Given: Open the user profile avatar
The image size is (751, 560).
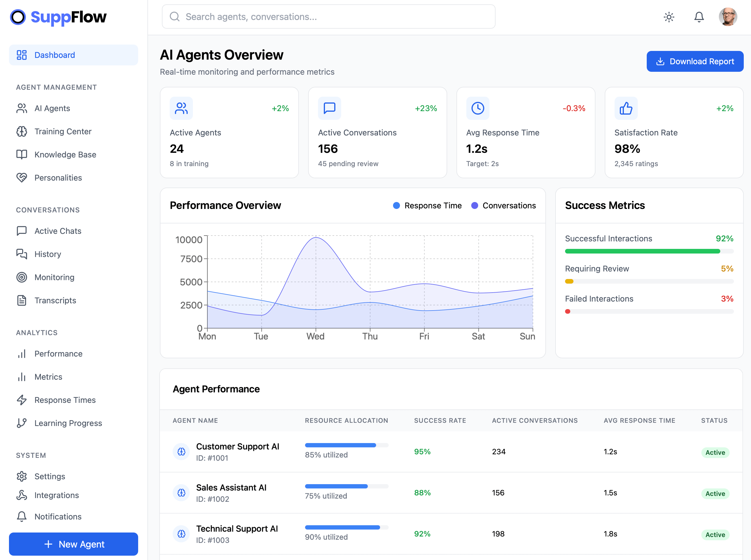Looking at the screenshot, I should [x=728, y=16].
